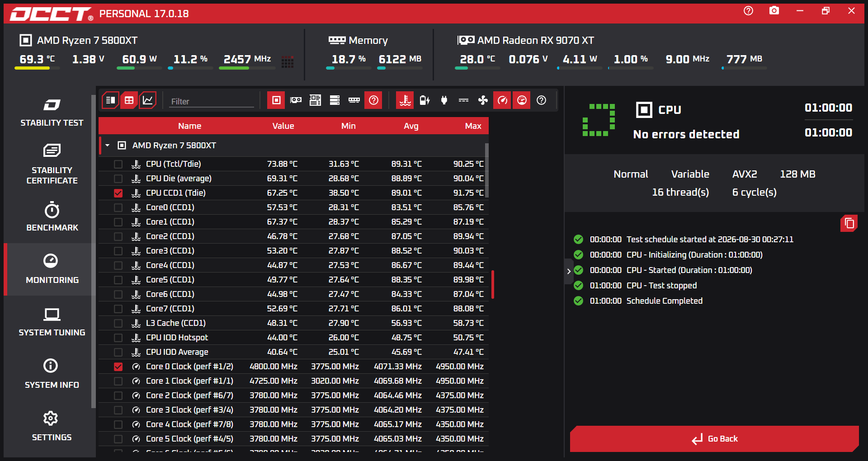
Task: Click the help icon in the title bar
Action: pyautogui.click(x=748, y=11)
